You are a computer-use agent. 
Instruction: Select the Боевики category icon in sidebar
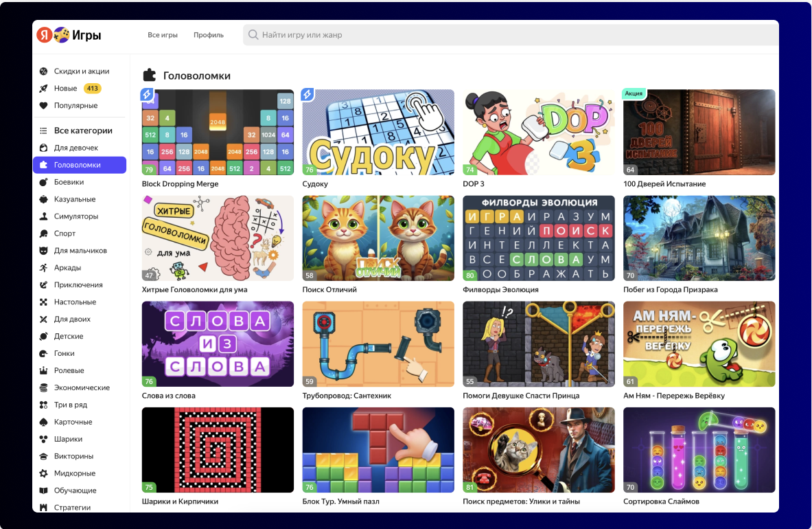click(x=44, y=181)
